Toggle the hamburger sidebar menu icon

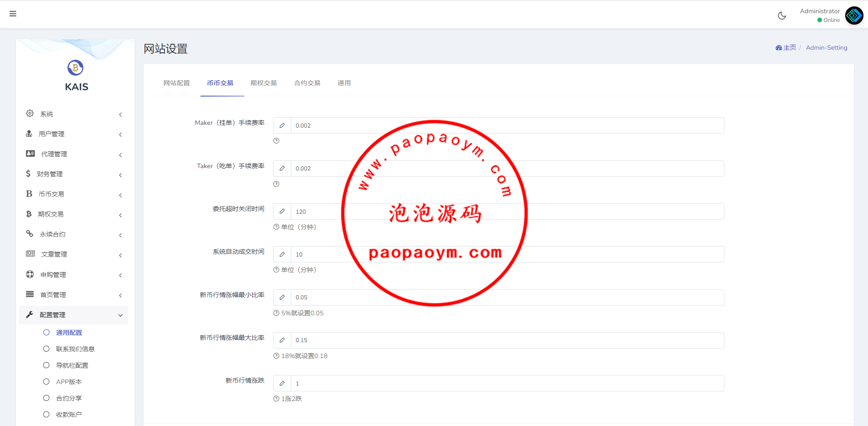[x=13, y=14]
